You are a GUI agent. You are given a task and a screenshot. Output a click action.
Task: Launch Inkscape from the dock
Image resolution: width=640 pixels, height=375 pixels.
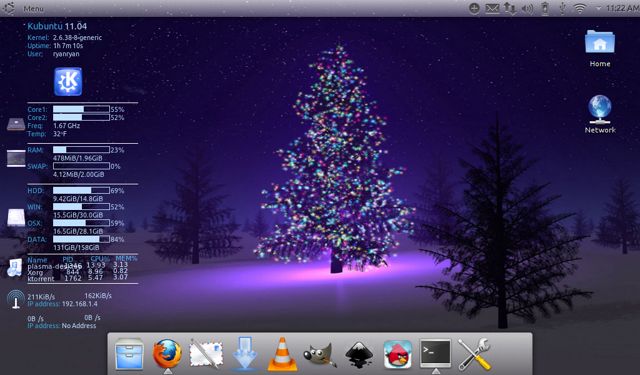click(x=359, y=355)
